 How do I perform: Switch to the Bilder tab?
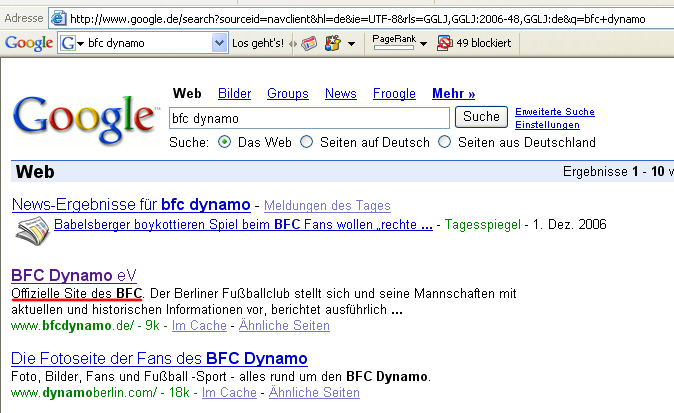(x=234, y=93)
